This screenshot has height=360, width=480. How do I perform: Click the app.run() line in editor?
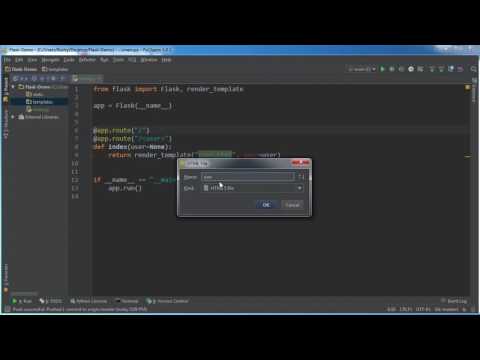pos(125,188)
